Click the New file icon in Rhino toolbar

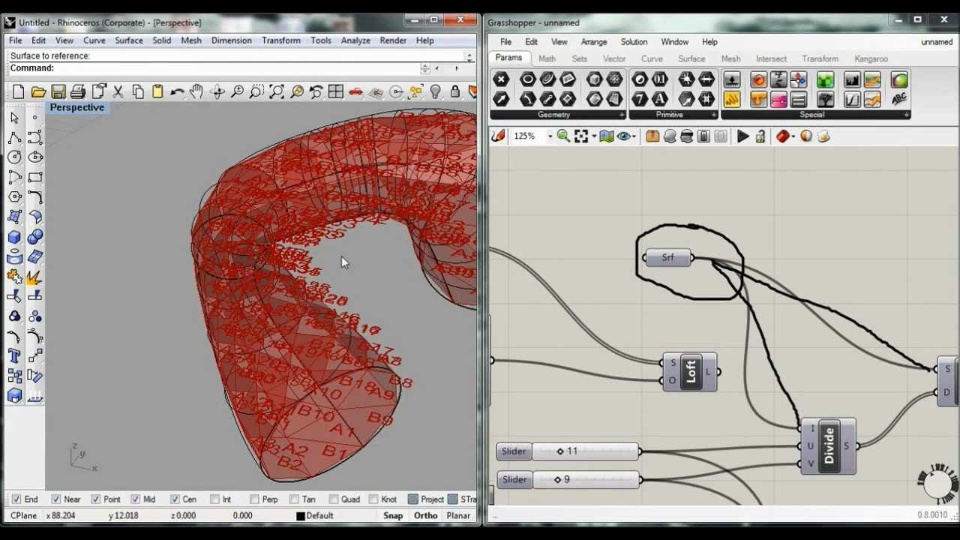18,92
